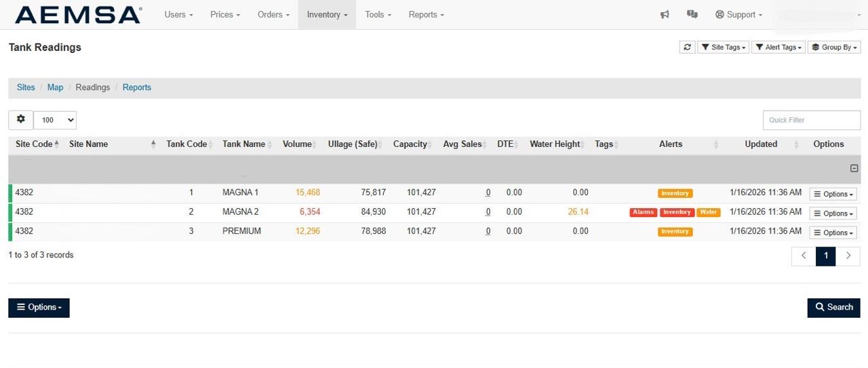Click the megaphone announcements icon
The height and width of the screenshot is (368, 868).
pos(665,14)
